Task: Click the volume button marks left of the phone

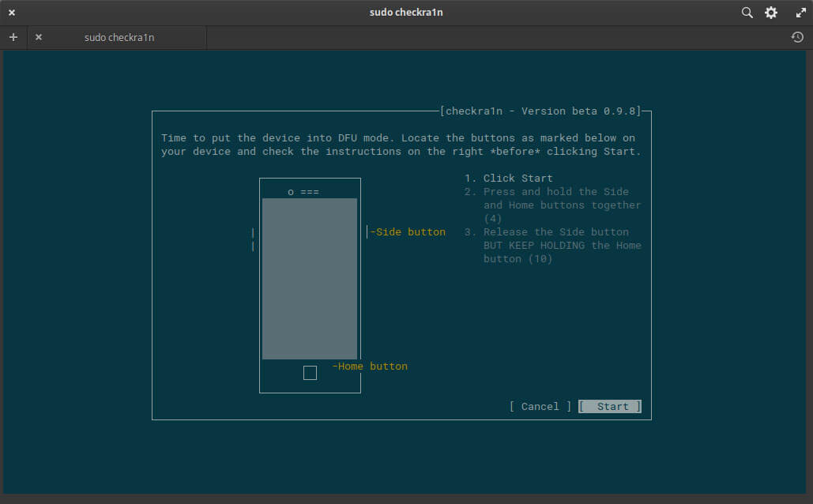Action: pyautogui.click(x=253, y=239)
